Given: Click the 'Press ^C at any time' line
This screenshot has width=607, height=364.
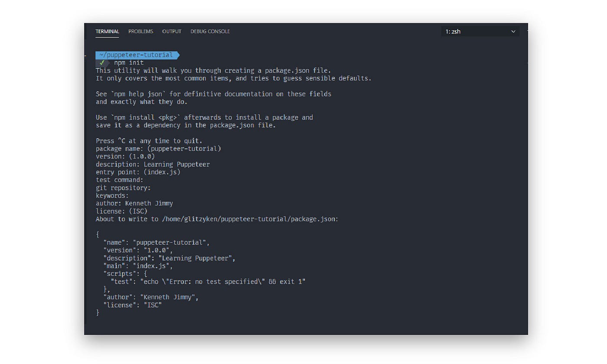Looking at the screenshot, I should (x=149, y=141).
